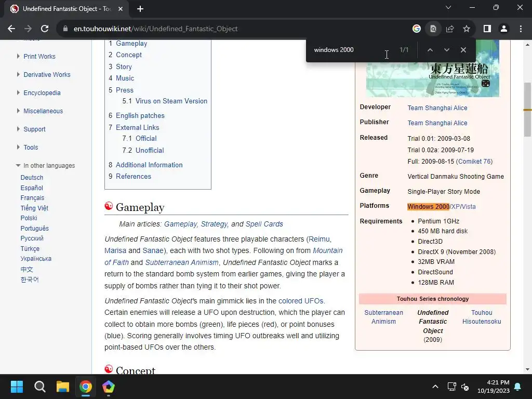The width and height of the screenshot is (532, 399).
Task: Open a new browser tab
Action: point(140,9)
